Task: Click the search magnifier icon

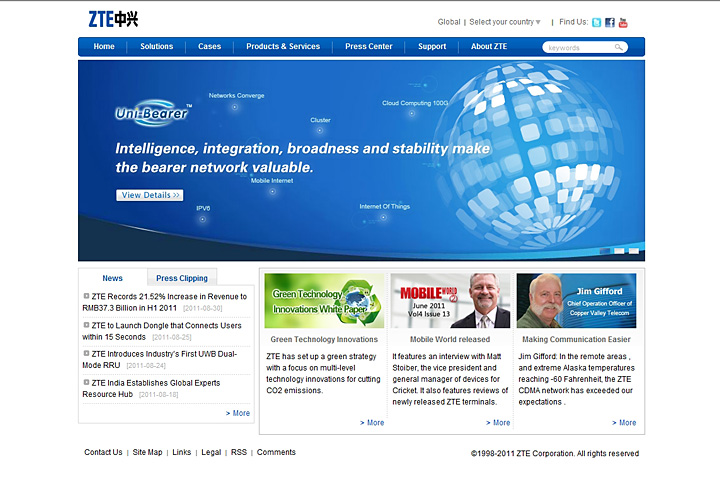Action: pyautogui.click(x=620, y=47)
